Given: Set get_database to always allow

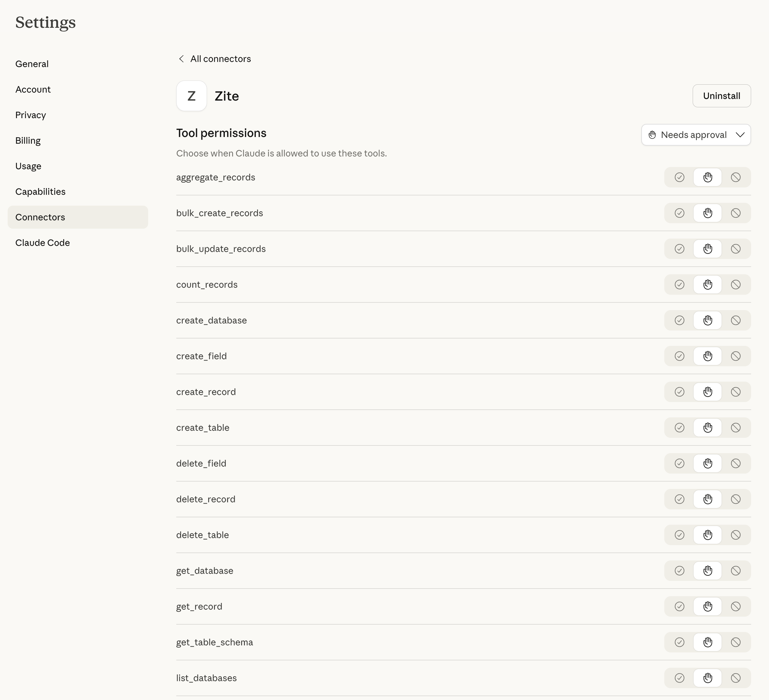Looking at the screenshot, I should [x=679, y=571].
